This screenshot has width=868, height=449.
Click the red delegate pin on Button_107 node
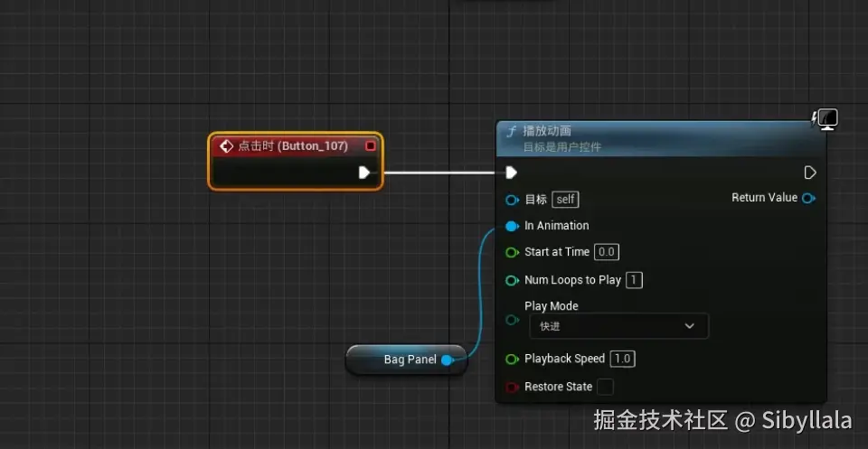[371, 146]
